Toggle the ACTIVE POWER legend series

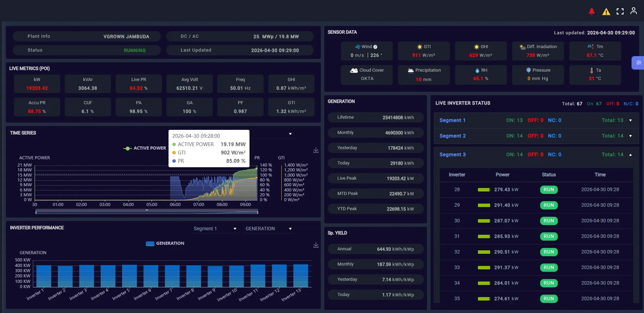pyautogui.click(x=145, y=148)
